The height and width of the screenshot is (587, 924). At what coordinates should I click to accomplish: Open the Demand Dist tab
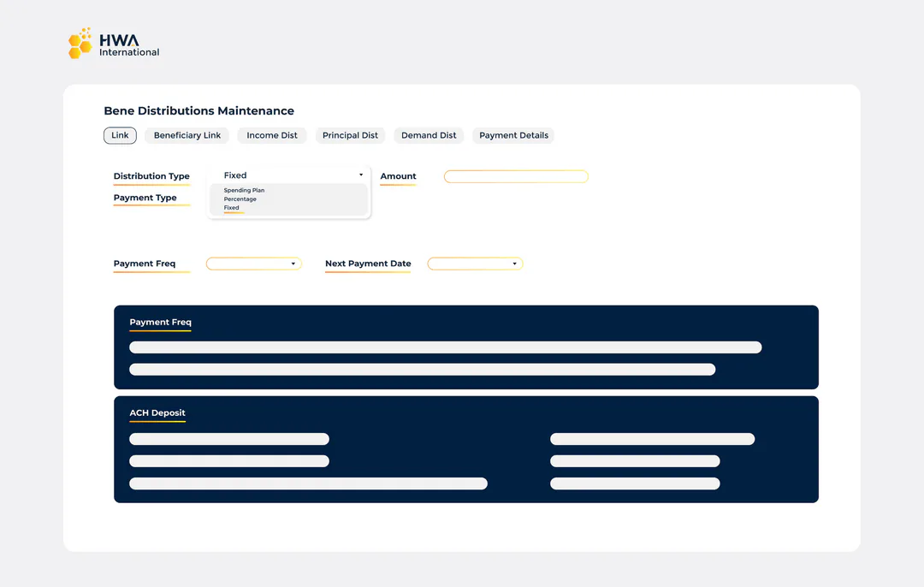(x=429, y=135)
